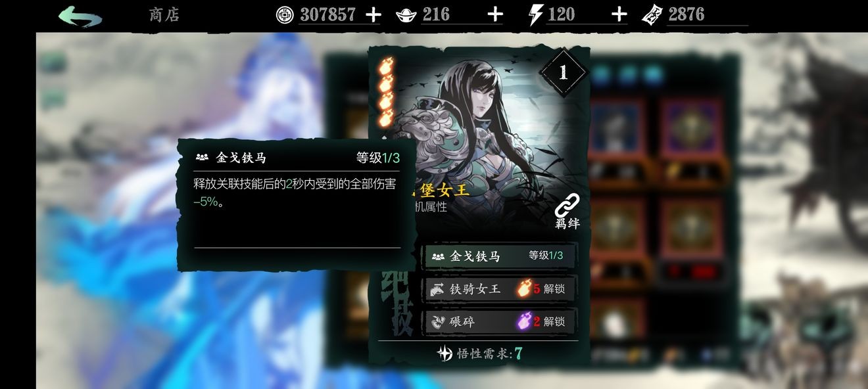Viewport: 868px width, 389px height.
Task: Tap the purple flame cost icon beside 2
Action: 524,321
